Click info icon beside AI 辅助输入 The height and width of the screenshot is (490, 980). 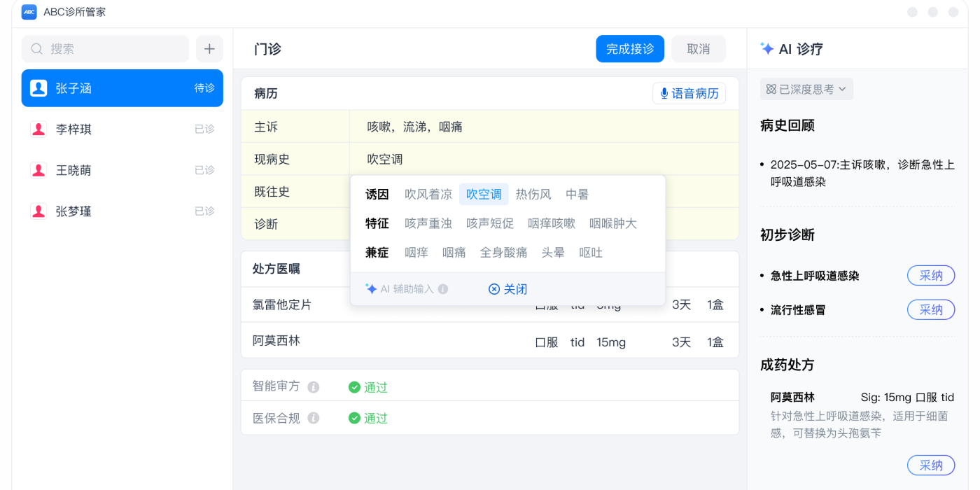(x=443, y=289)
